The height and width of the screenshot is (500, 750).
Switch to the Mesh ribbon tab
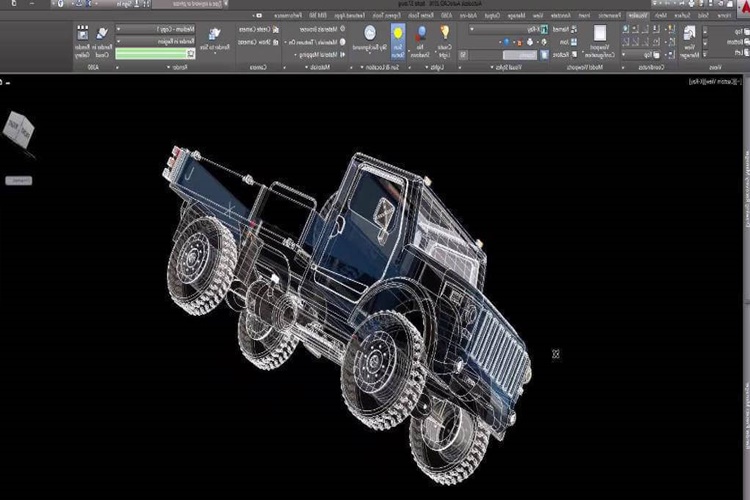tap(661, 16)
